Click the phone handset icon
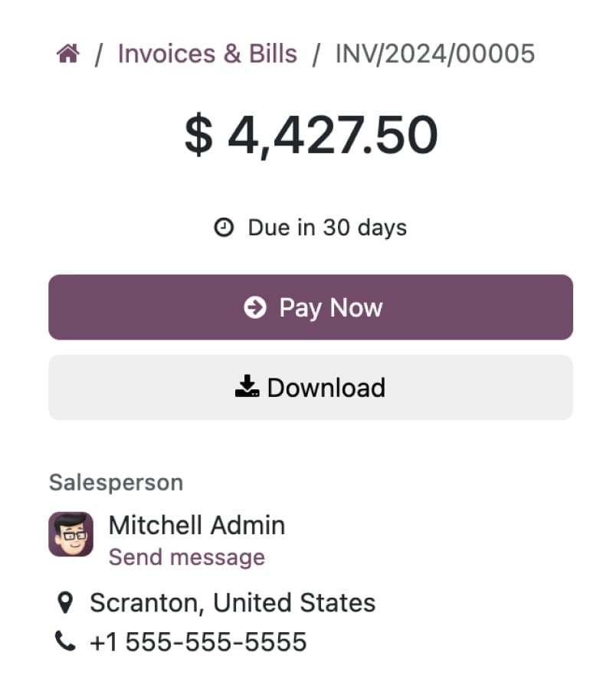 tap(65, 641)
